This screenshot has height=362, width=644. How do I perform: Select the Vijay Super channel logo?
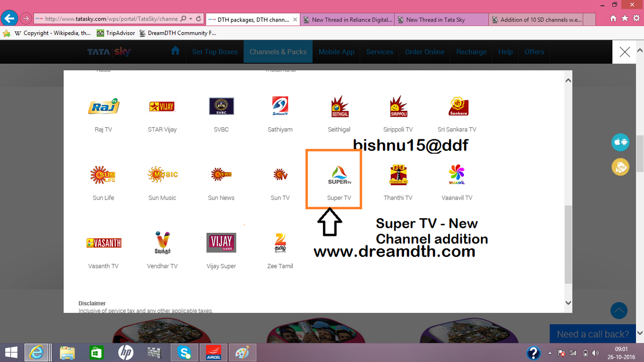221,243
